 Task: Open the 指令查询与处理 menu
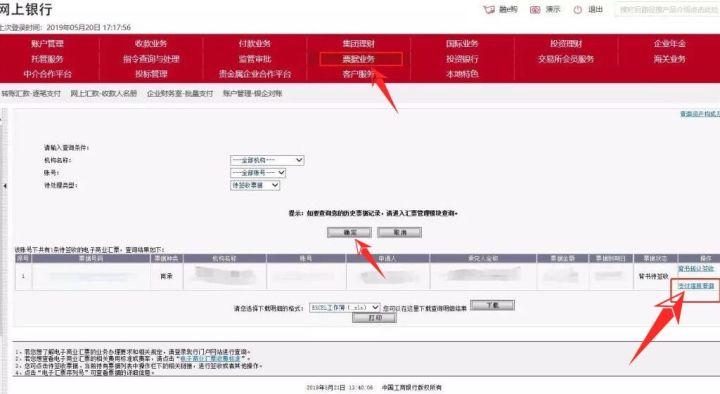[x=151, y=59]
